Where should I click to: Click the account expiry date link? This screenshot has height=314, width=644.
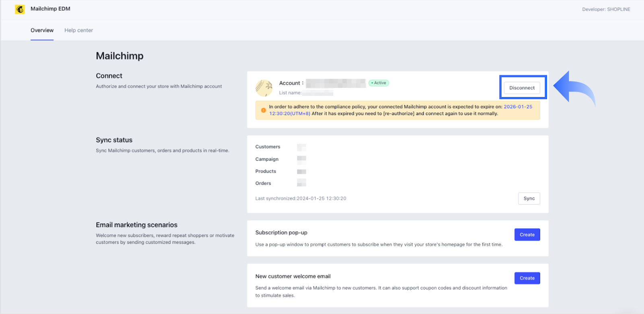coord(518,107)
